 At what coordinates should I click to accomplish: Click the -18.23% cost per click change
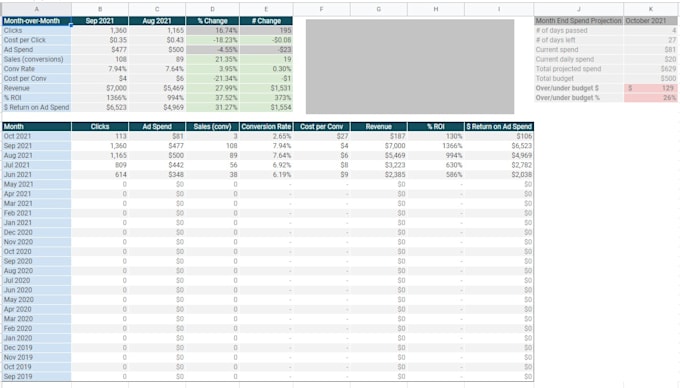click(212, 40)
